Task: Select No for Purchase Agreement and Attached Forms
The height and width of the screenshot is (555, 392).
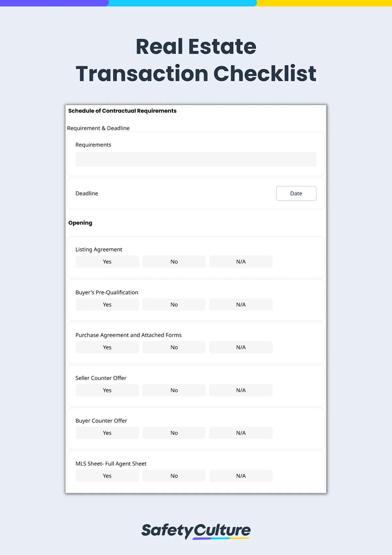Action: [x=174, y=347]
